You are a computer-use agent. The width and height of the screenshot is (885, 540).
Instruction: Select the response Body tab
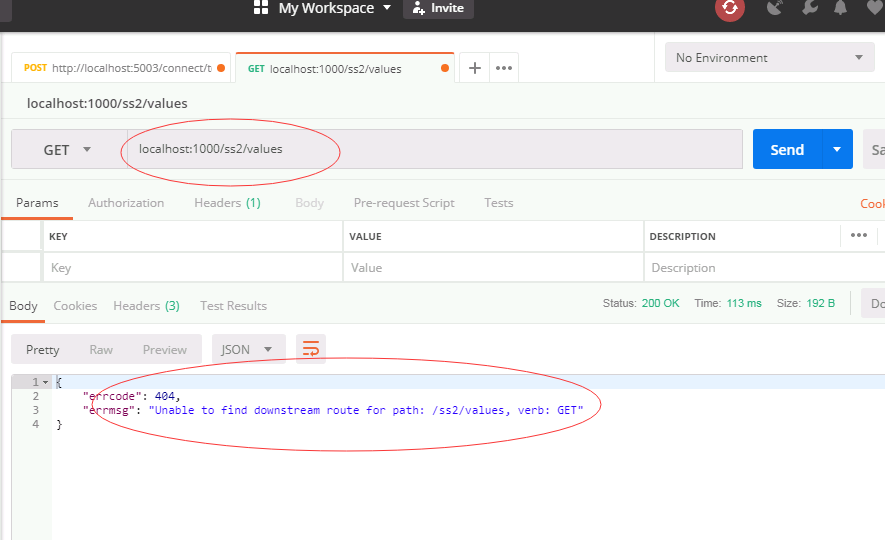23,306
